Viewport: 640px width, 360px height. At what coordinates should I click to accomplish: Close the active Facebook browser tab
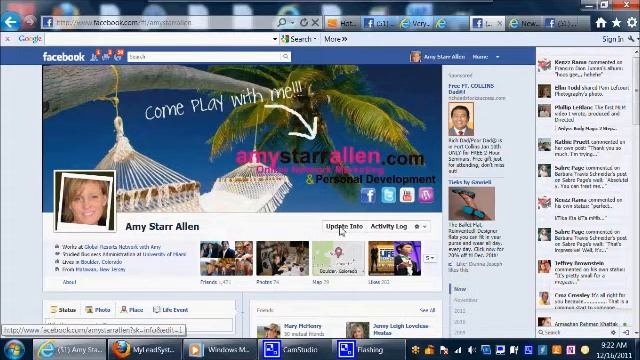point(499,23)
